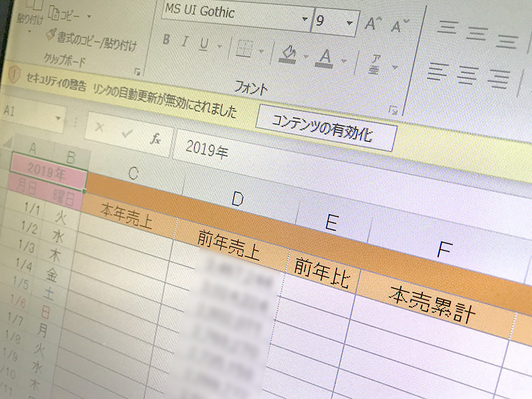This screenshot has height=399, width=532.
Task: Open the insert function fx dialog
Action: click(x=156, y=138)
